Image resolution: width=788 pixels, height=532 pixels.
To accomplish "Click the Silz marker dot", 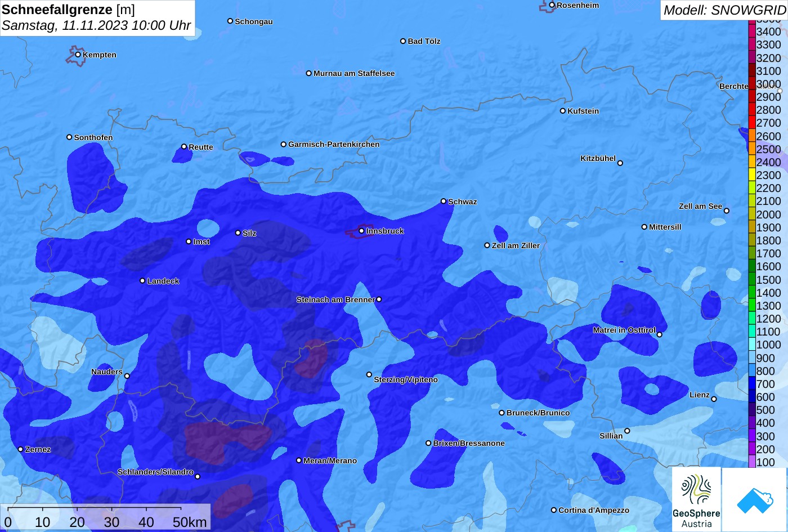I will pos(238,233).
